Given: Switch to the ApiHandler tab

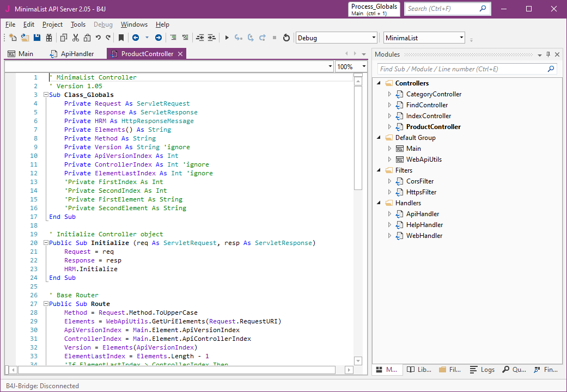Looking at the screenshot, I should coord(77,54).
